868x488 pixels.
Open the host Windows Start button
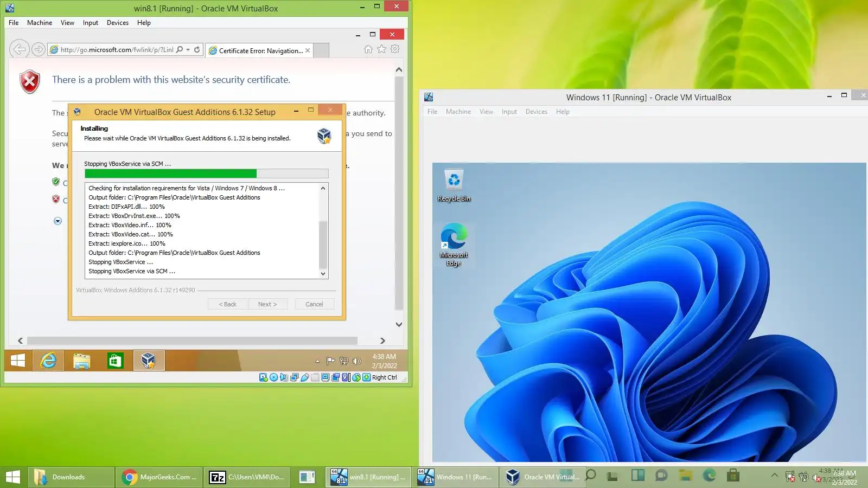click(x=12, y=477)
